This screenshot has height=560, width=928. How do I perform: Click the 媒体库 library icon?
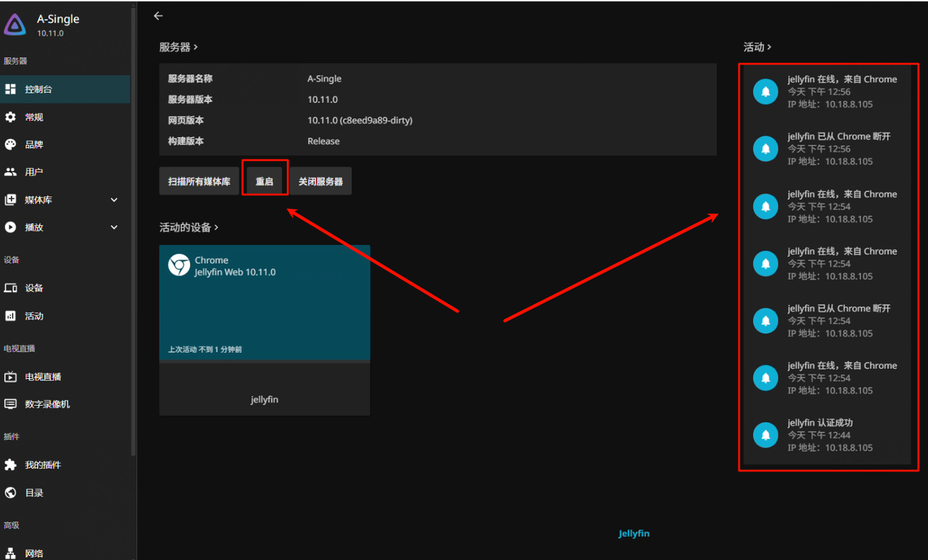pos(10,199)
